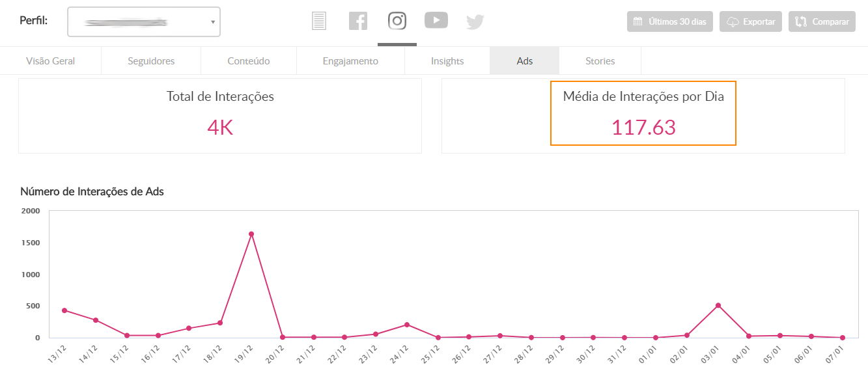
Task: Open the Seguidores tab
Action: (151, 61)
